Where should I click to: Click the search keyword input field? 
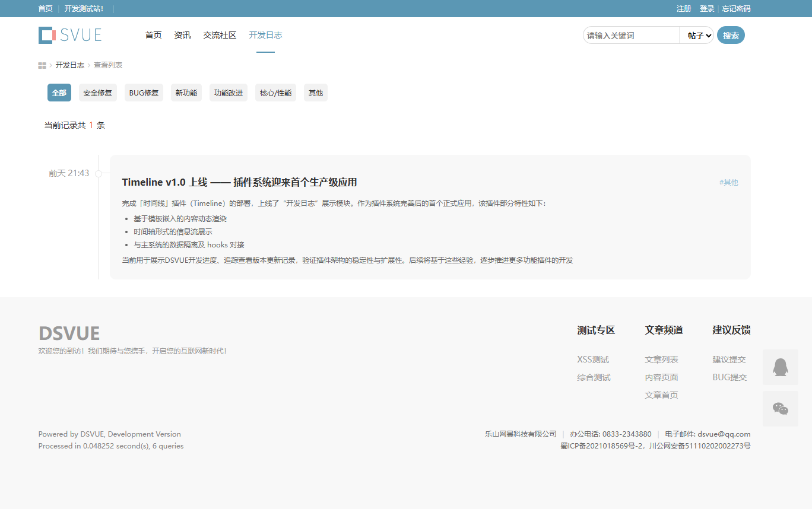630,36
